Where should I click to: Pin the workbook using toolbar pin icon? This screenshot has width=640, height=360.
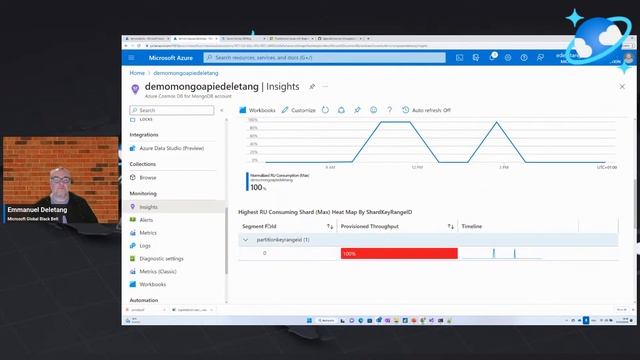(x=357, y=110)
